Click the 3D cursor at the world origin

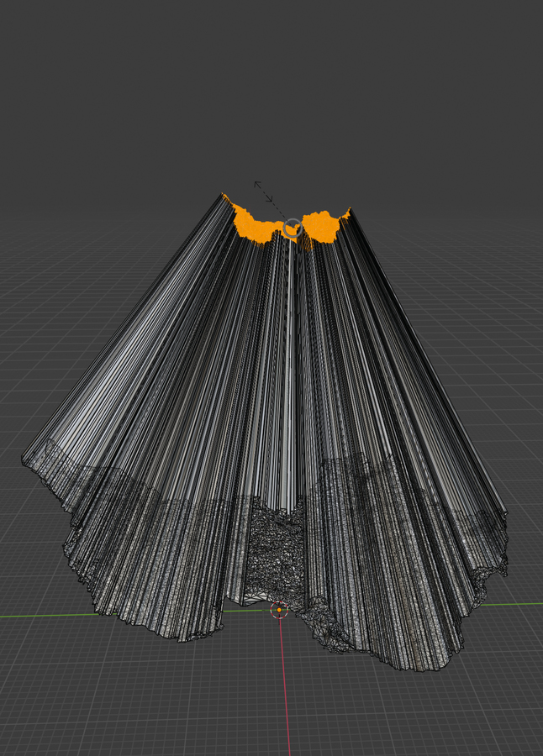pyautogui.click(x=279, y=610)
